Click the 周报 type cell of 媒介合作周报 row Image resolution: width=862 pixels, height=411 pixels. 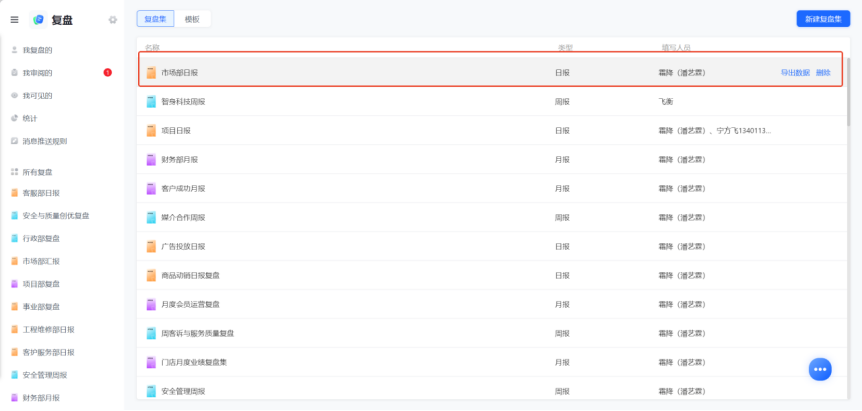pos(562,218)
